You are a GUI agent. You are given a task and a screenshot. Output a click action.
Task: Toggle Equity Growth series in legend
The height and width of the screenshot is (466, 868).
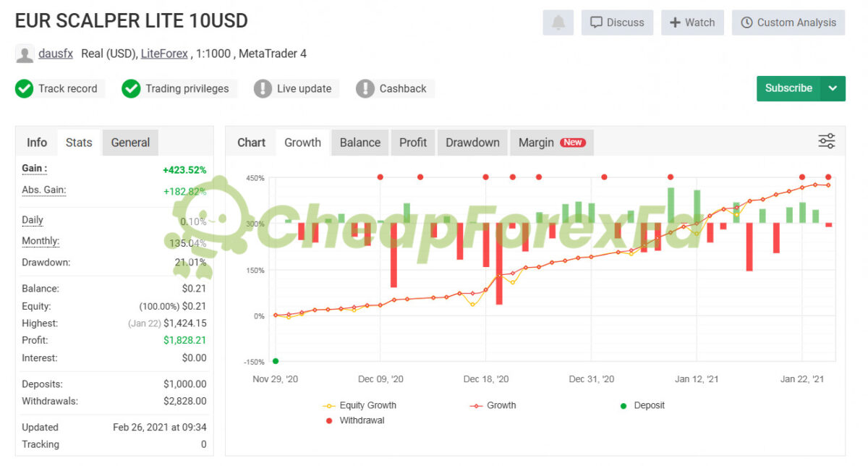[x=359, y=405]
